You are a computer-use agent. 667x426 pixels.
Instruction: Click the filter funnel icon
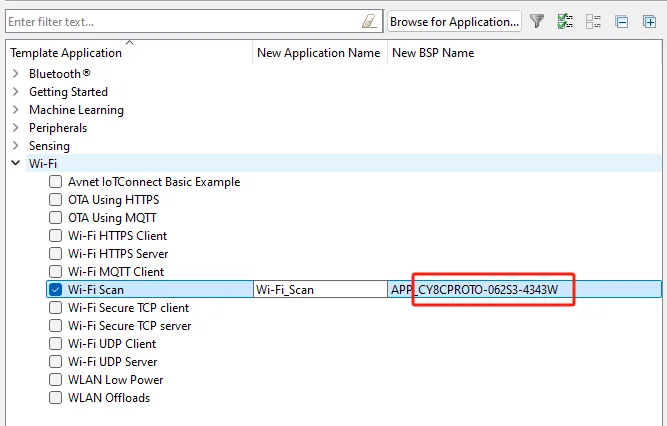click(x=537, y=21)
